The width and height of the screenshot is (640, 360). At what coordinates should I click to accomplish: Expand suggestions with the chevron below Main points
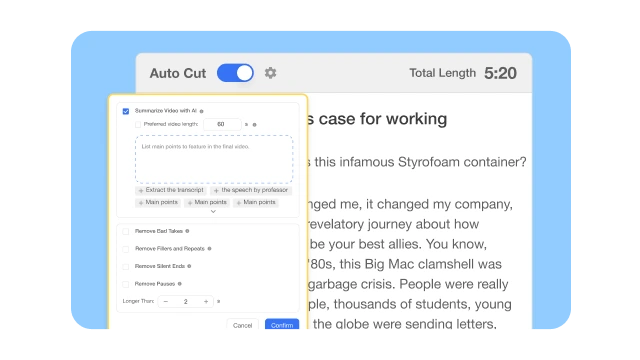pyautogui.click(x=213, y=211)
